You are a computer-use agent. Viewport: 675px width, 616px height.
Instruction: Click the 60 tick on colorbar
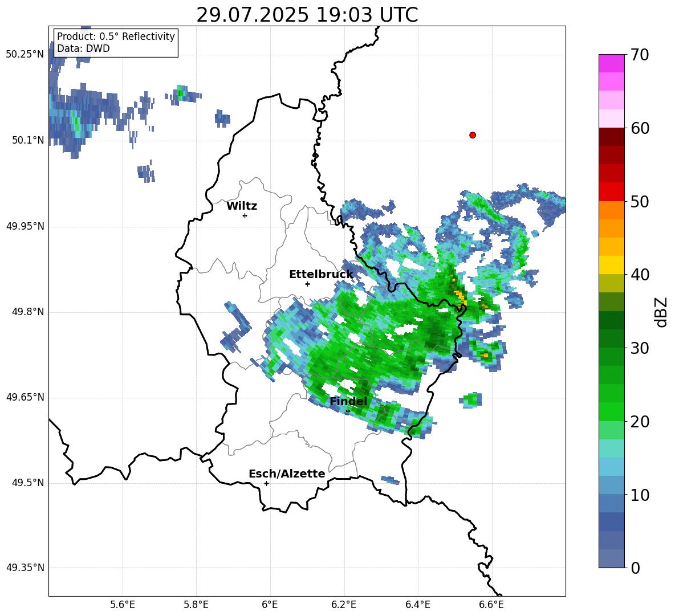pyautogui.click(x=640, y=128)
